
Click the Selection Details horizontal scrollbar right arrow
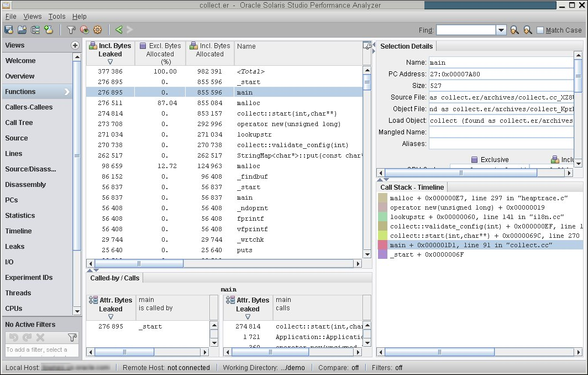[x=569, y=173]
